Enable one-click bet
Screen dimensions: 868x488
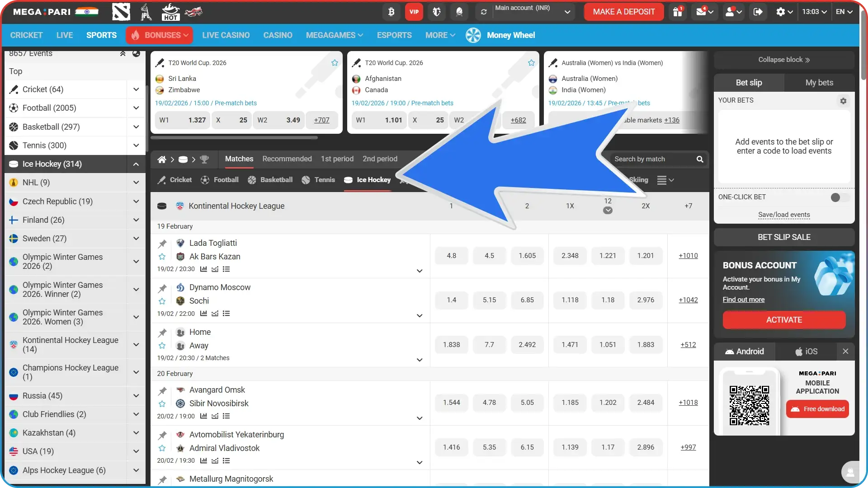tap(839, 197)
